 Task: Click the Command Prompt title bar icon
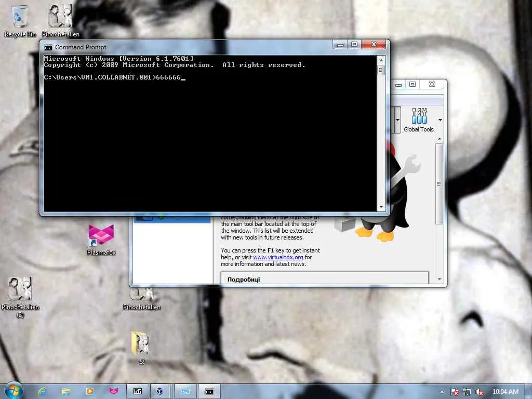pyautogui.click(x=48, y=47)
